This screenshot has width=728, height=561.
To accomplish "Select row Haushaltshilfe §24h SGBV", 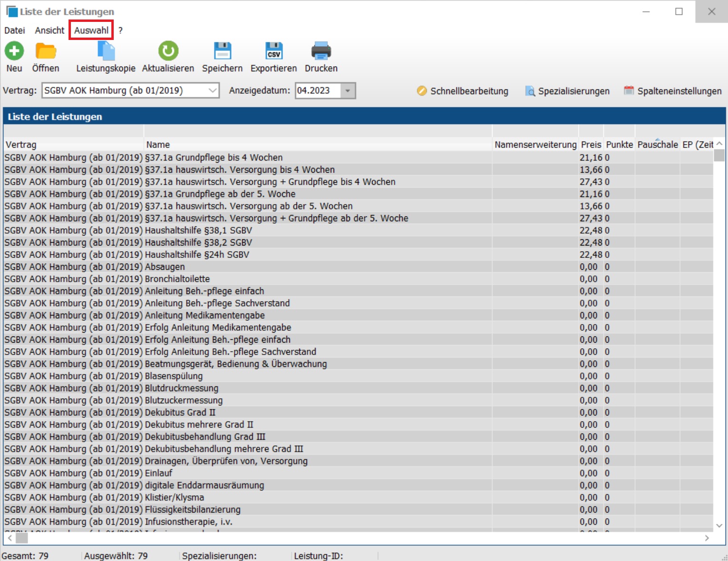I will (x=358, y=255).
